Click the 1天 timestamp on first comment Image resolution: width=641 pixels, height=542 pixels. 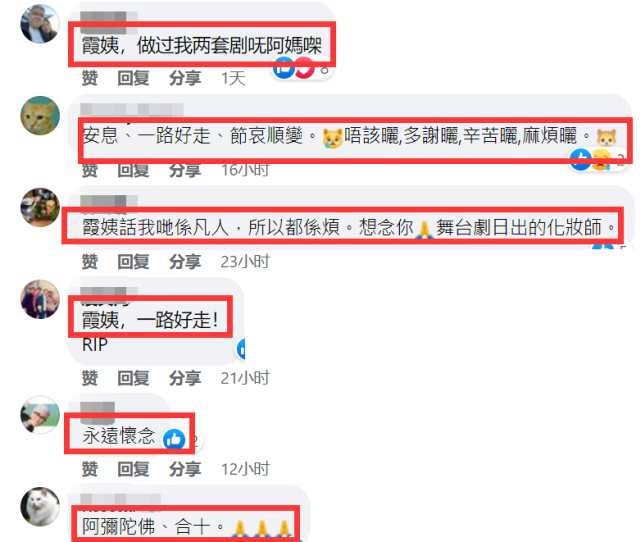click(x=233, y=78)
